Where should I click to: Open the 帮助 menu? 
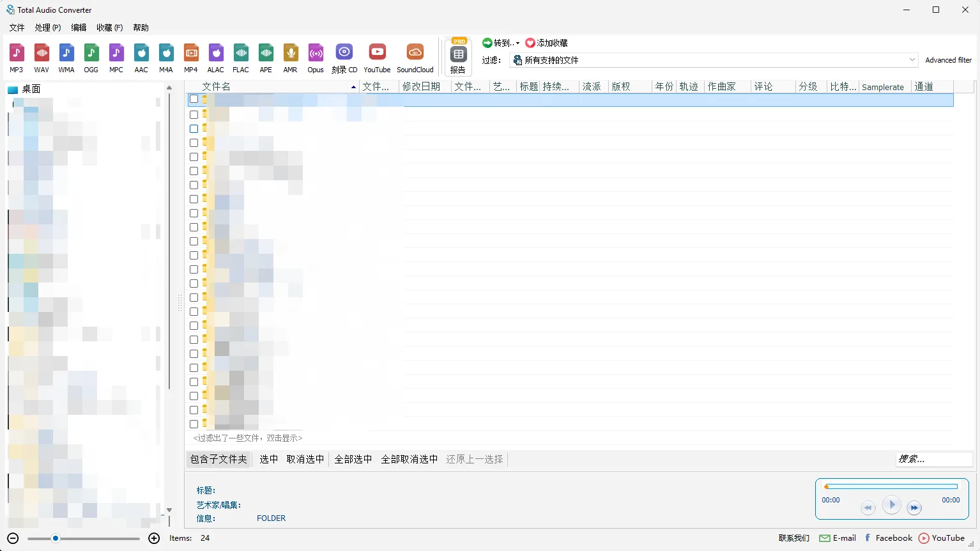pos(141,27)
